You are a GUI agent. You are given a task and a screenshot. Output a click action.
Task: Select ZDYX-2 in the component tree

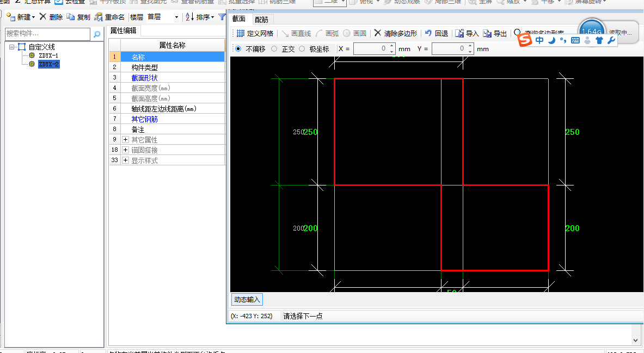(49, 64)
